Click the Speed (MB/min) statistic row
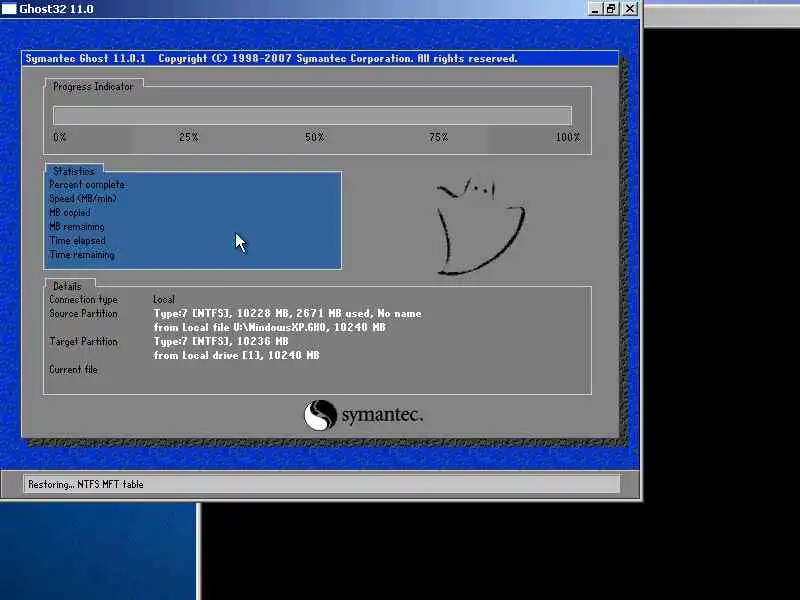Viewport: 800px width, 600px height. 83,198
